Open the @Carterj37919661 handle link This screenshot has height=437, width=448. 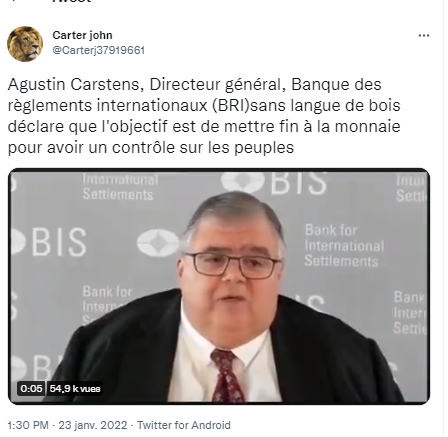click(x=99, y=50)
